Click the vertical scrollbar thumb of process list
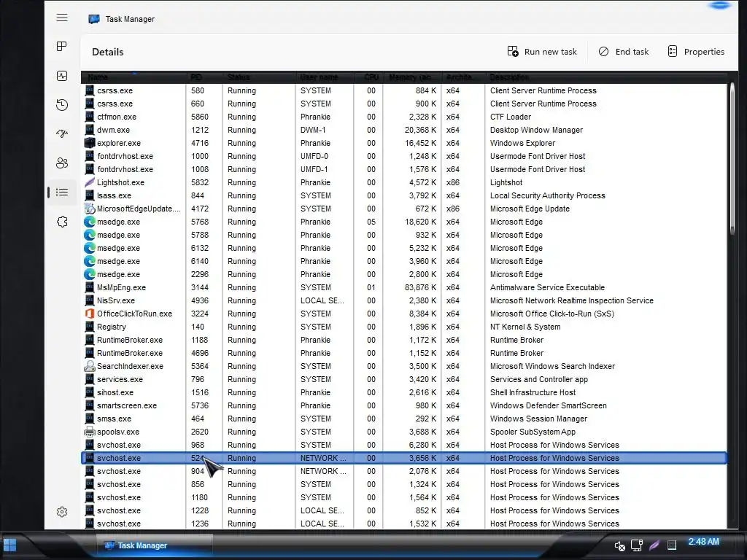This screenshot has width=747, height=560. (732, 158)
